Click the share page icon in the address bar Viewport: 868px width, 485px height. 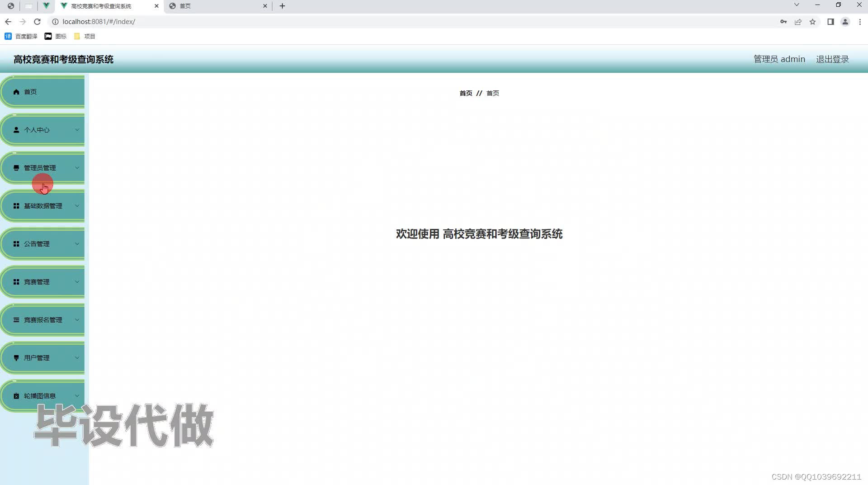click(x=798, y=22)
